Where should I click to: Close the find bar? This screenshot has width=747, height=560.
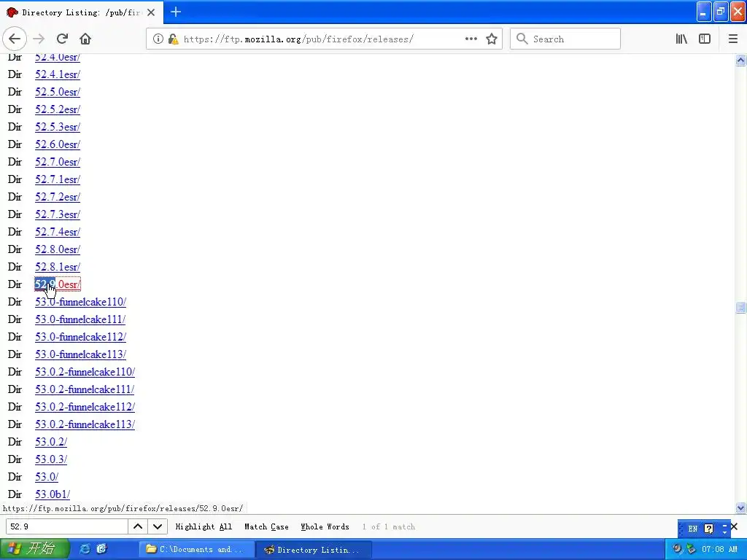pos(734,526)
